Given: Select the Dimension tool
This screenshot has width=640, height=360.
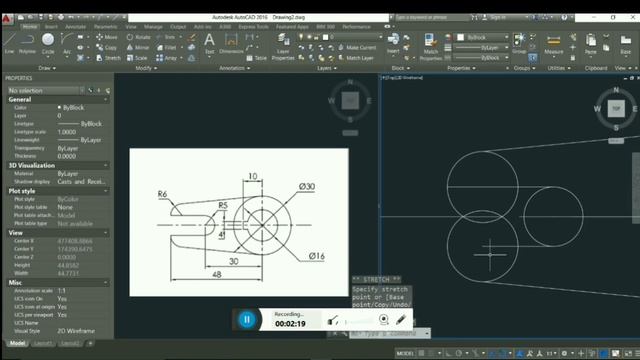Looking at the screenshot, I should 231,43.
